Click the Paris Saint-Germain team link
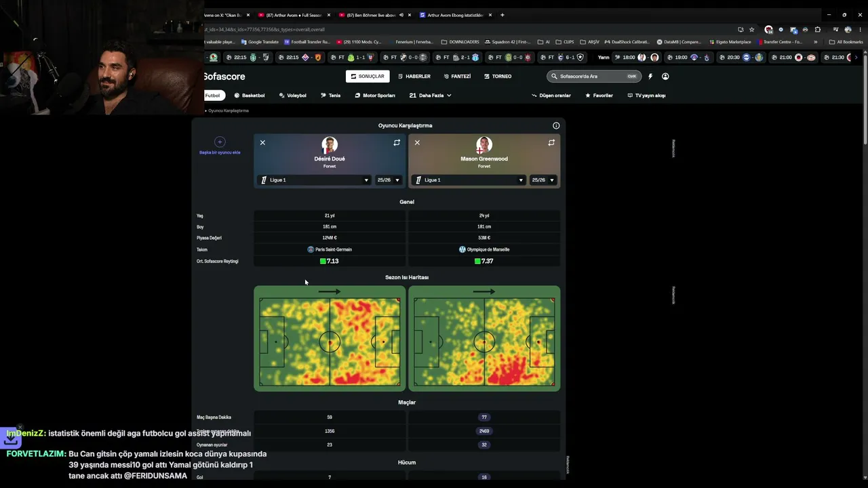The image size is (868, 488). [330, 249]
